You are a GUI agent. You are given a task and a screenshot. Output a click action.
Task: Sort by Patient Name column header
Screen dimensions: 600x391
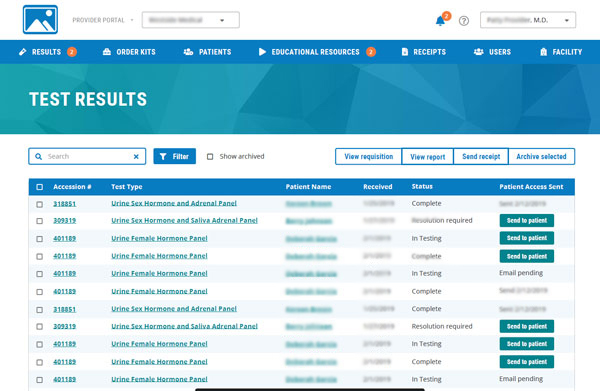(x=308, y=187)
